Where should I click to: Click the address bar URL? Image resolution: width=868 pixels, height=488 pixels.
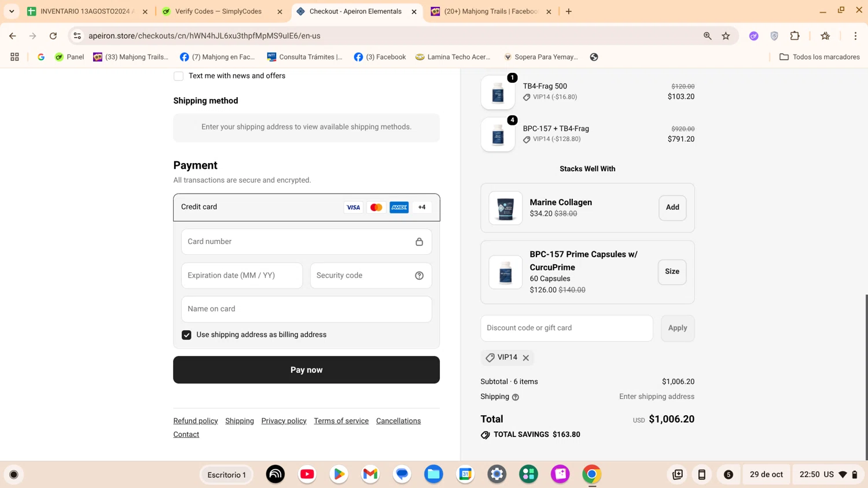click(x=204, y=36)
